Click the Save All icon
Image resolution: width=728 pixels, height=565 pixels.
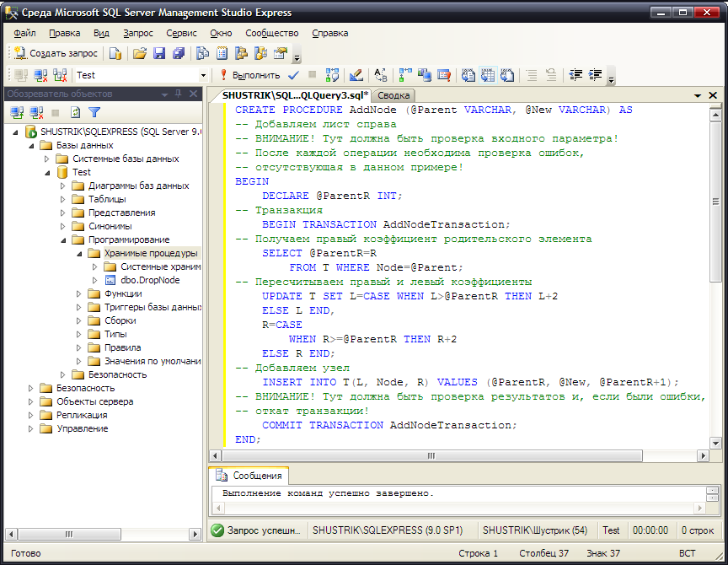coord(179,53)
